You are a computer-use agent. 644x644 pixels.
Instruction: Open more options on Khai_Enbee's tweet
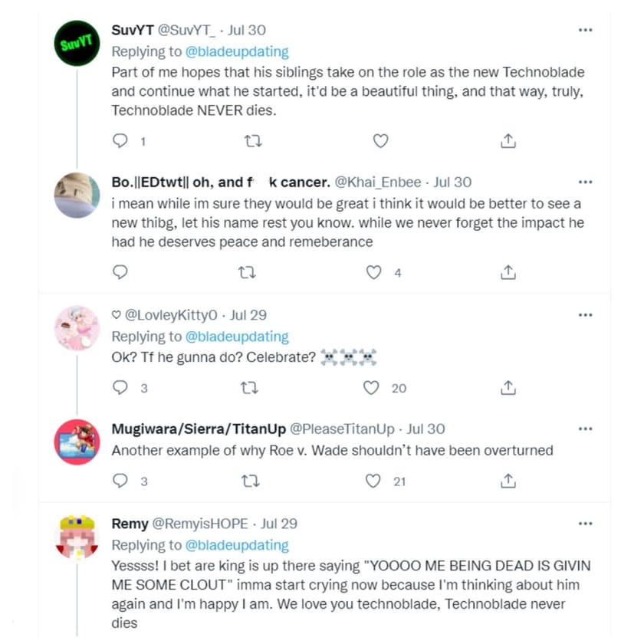click(x=585, y=182)
